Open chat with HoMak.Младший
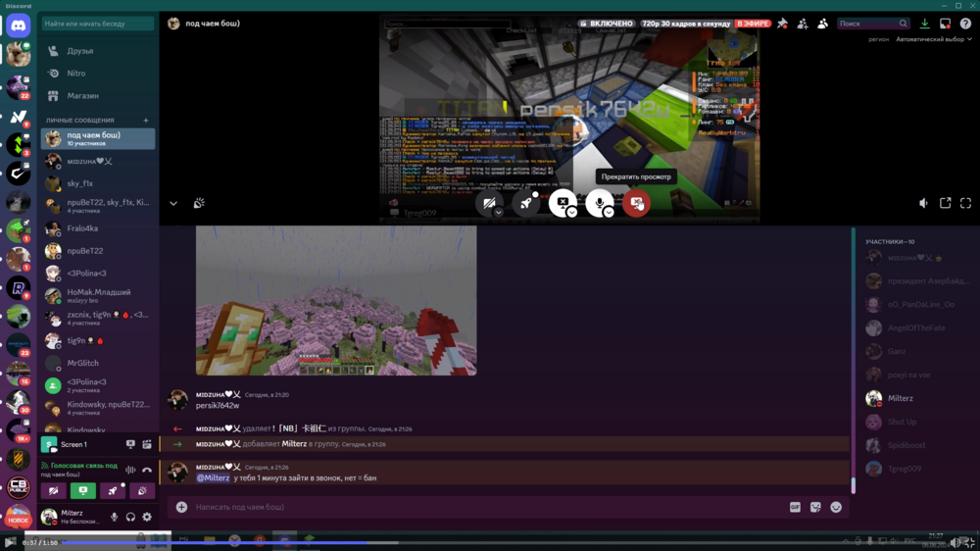This screenshot has height=551, width=980. (98, 296)
